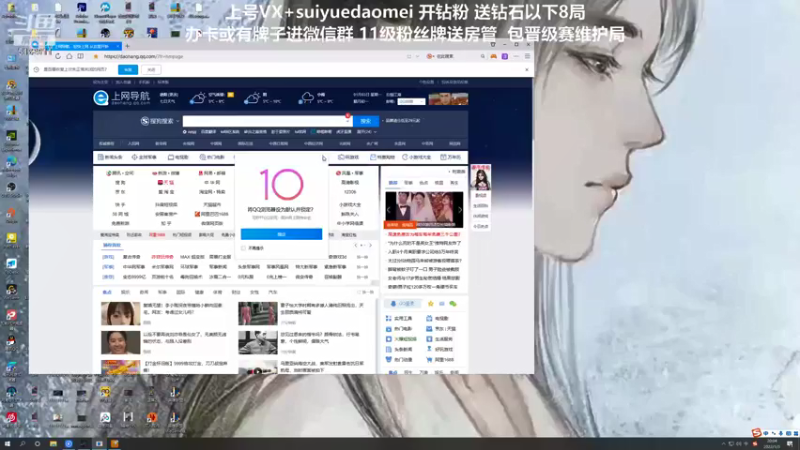Open the wedding photo carousel image
This screenshot has width=800, height=450.
[424, 209]
